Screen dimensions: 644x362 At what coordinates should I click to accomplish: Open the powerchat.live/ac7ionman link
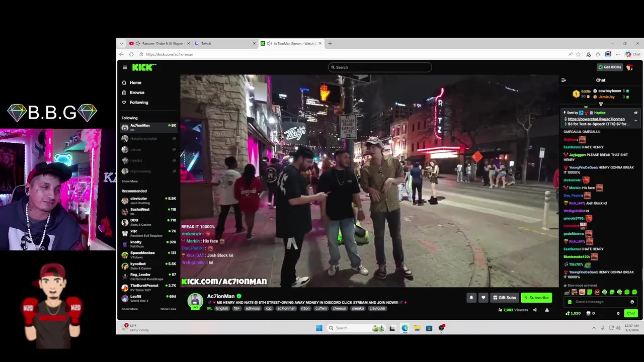pyautogui.click(x=596, y=119)
